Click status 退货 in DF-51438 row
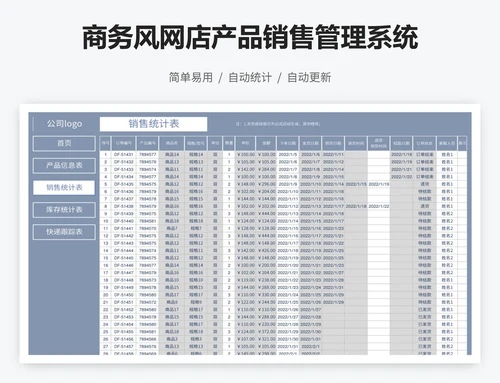This screenshot has height=383, width=500. tap(424, 206)
